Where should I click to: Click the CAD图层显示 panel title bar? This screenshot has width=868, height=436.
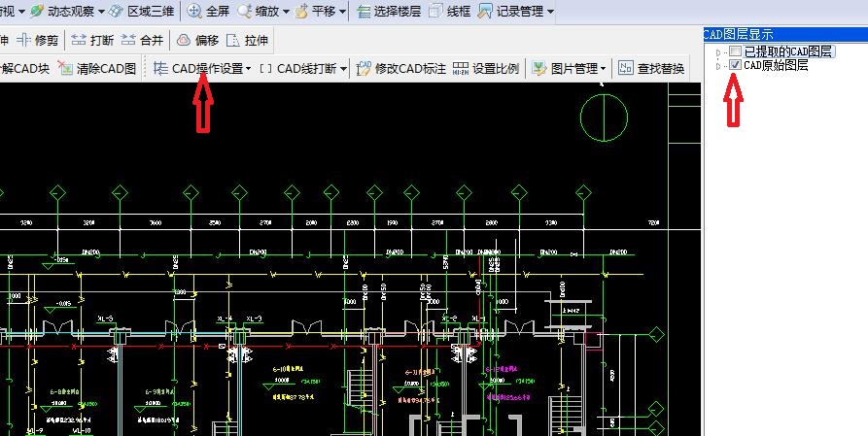click(785, 34)
